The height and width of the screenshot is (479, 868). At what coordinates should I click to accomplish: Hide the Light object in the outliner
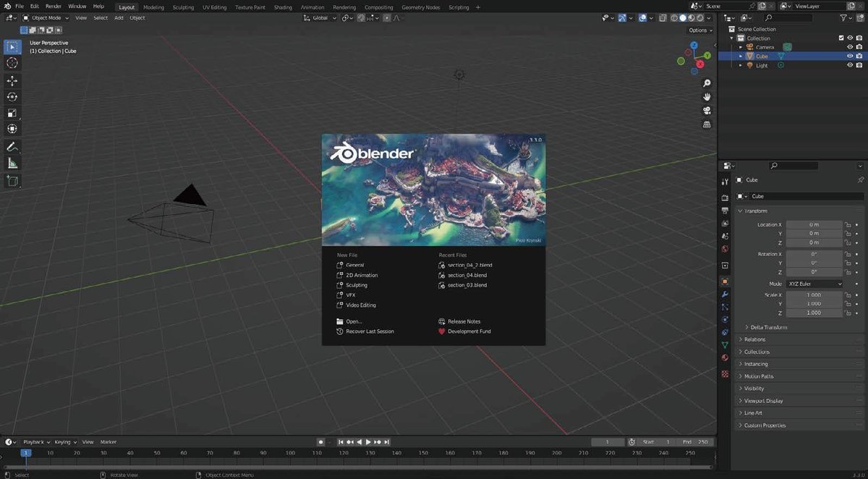click(x=851, y=65)
